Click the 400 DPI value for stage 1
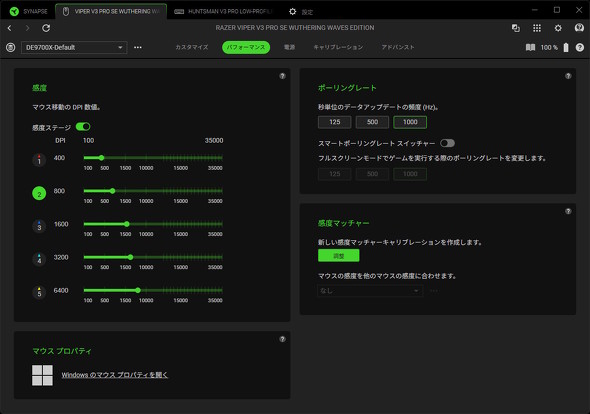 tap(59, 158)
